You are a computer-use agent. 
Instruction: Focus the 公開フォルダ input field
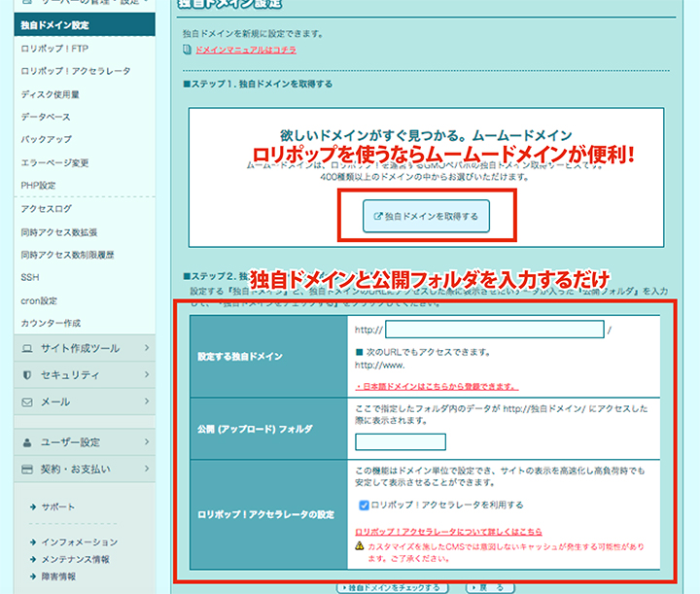401,441
